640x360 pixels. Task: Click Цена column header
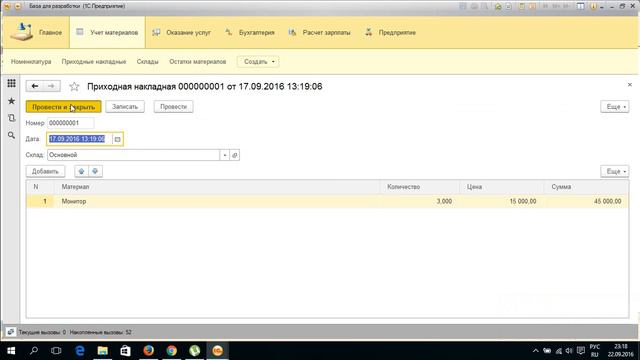tap(502, 187)
